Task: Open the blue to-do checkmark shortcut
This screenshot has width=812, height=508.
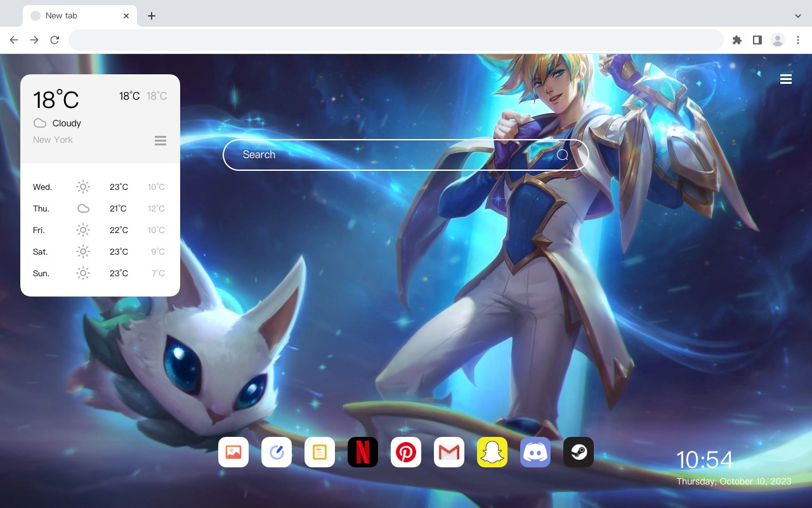Action: (x=277, y=452)
